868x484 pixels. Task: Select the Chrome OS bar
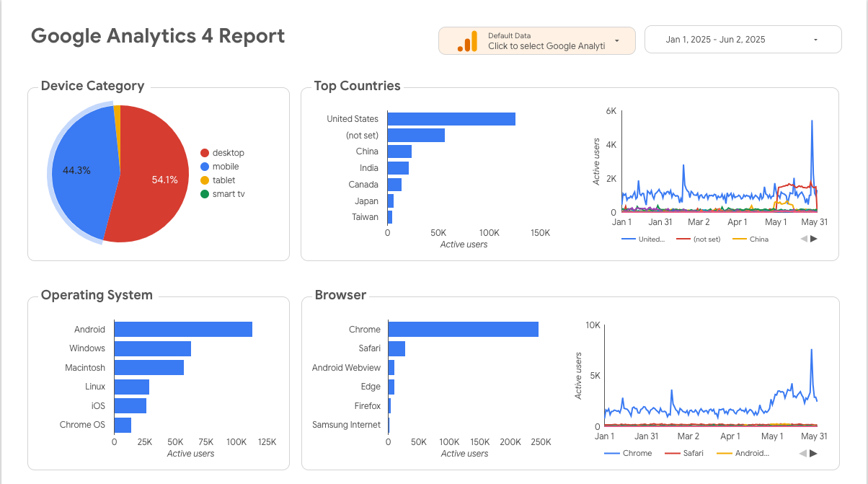123,425
